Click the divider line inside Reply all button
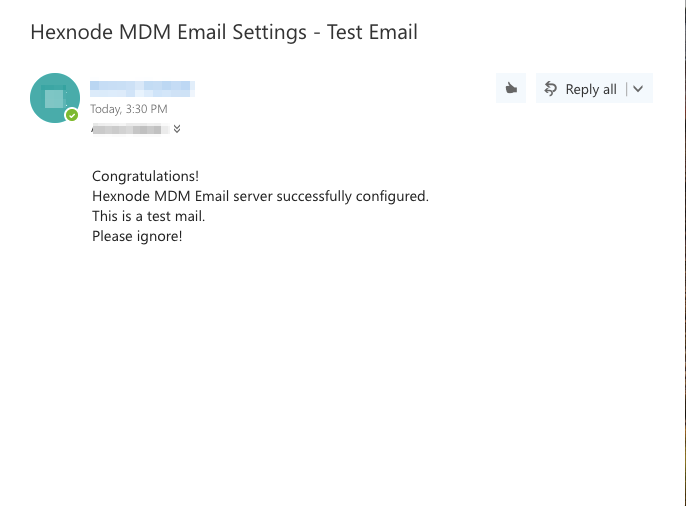 626,89
